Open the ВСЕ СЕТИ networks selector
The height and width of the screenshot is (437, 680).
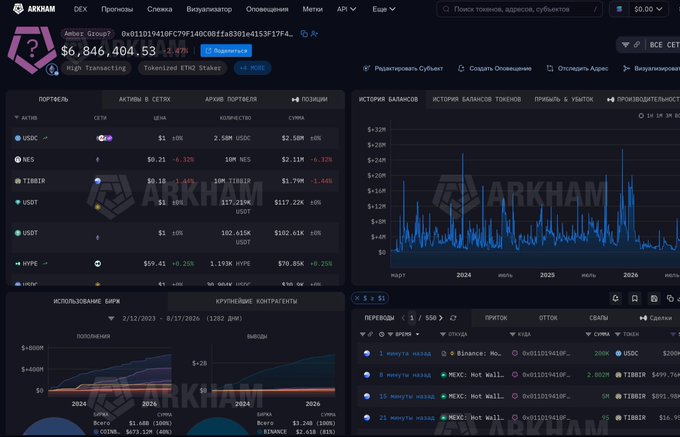click(664, 45)
